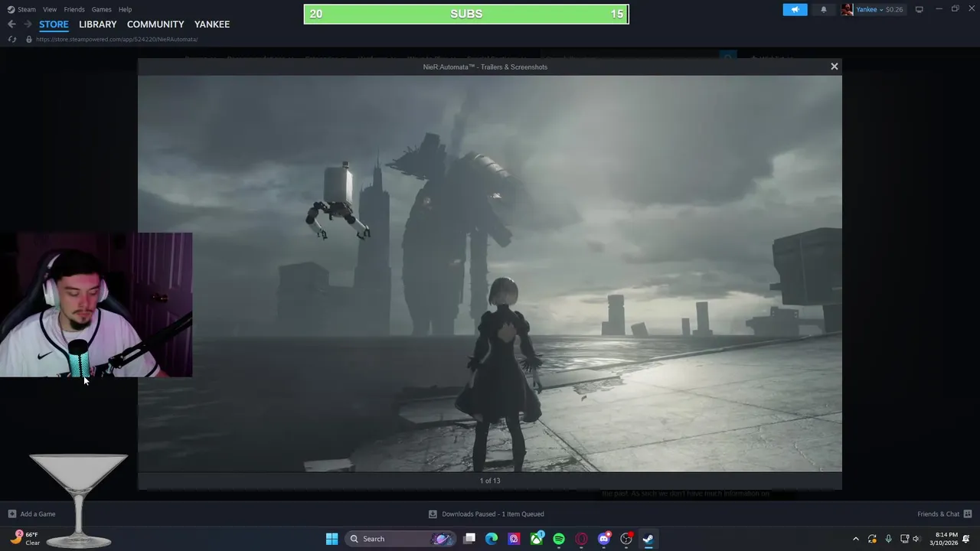Open Discord from taskbar

click(x=604, y=539)
